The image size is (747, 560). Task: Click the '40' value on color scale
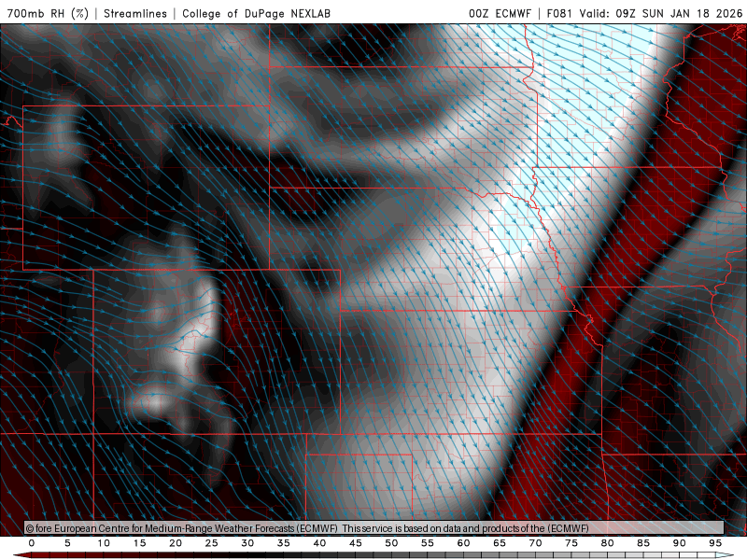coord(319,543)
